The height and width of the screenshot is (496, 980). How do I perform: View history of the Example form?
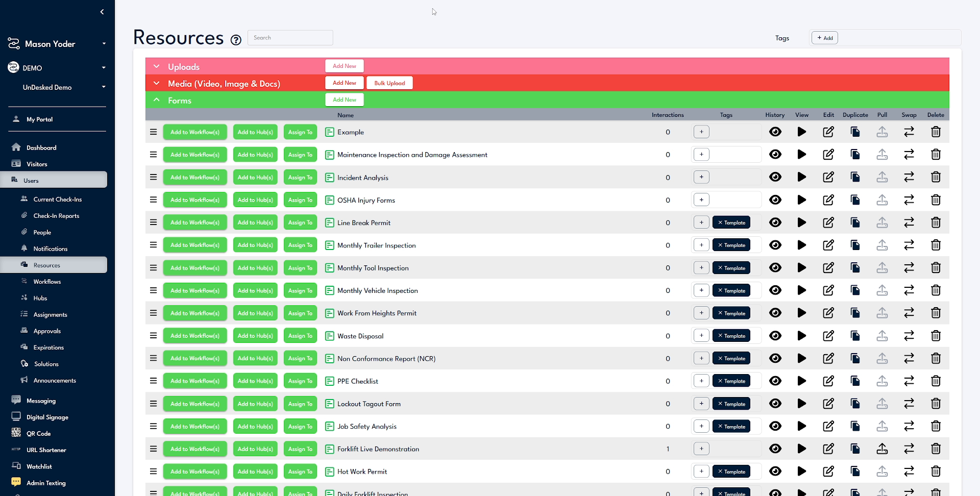(775, 132)
